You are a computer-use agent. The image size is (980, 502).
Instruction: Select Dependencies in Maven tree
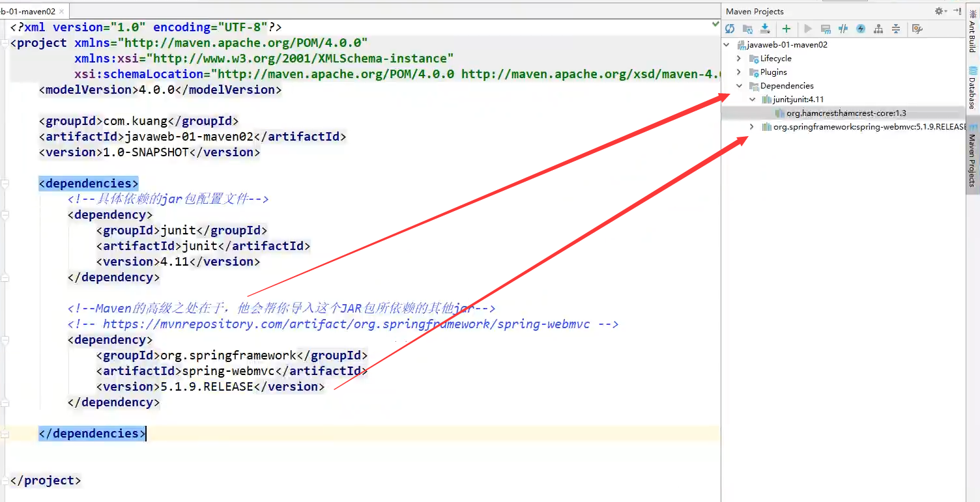(786, 86)
